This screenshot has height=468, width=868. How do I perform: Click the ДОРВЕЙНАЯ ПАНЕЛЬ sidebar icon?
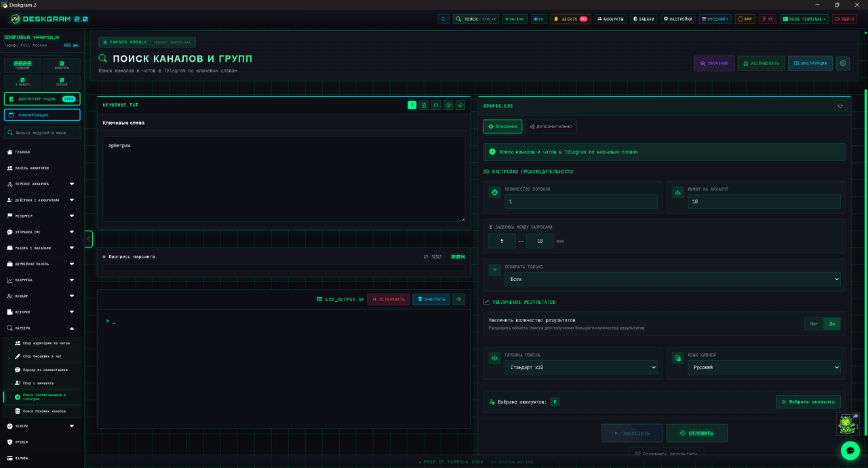coord(9,264)
